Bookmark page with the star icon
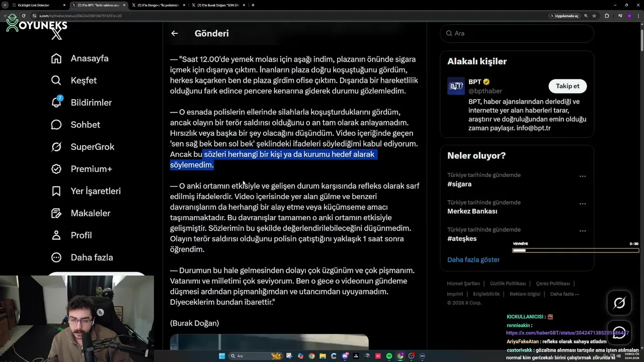The width and height of the screenshot is (644, 362). [x=594, y=16]
